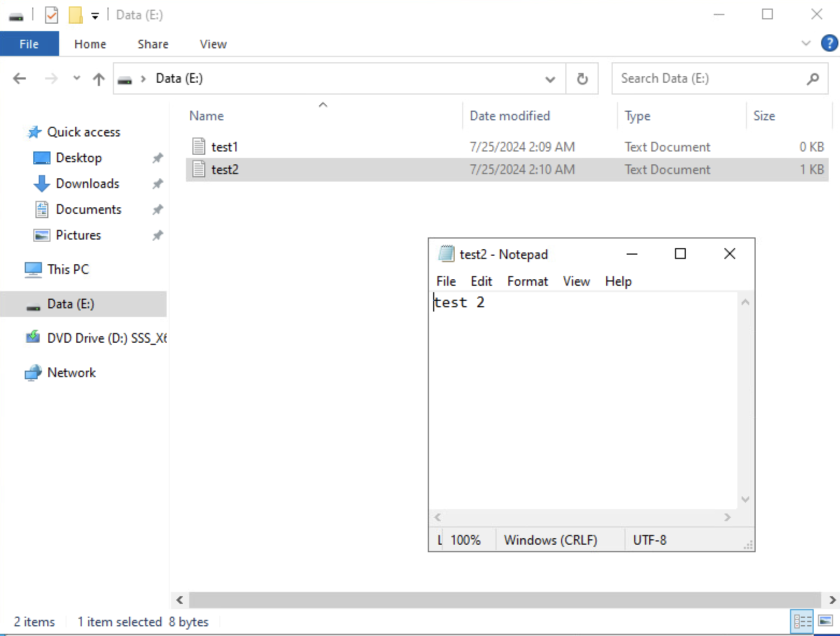840x636 pixels.
Task: Open the File tab in Explorer ribbon
Action: [x=29, y=44]
